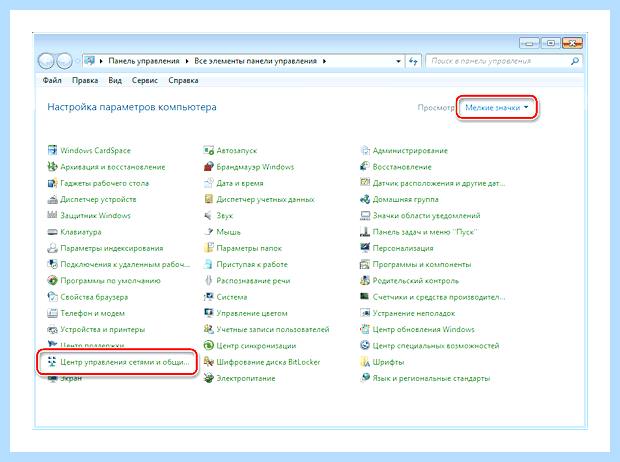Open Диспетчер учетных данных link
620x462 pixels.
point(265,199)
